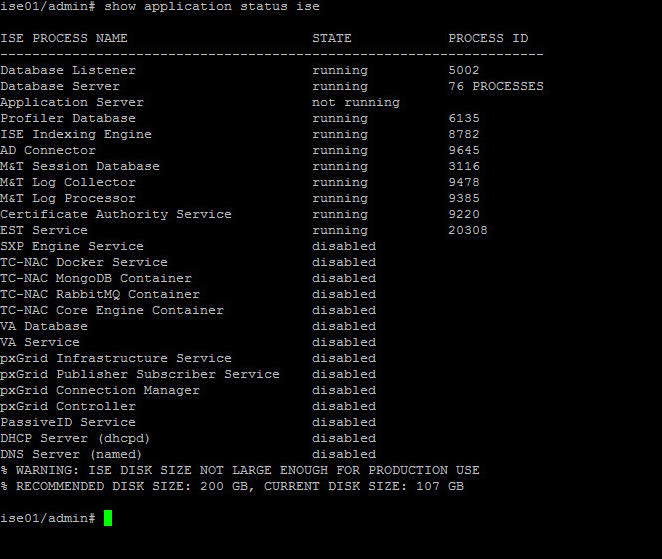The width and height of the screenshot is (662, 559).
Task: Click the 'TC-NAC MongoDB Container' process name
Action: point(96,278)
